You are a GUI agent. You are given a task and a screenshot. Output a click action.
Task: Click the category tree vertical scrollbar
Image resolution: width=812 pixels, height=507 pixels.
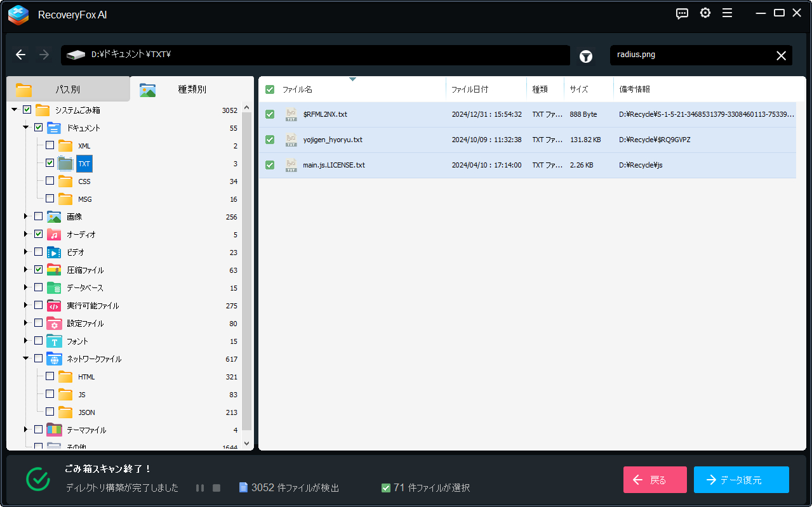247,273
